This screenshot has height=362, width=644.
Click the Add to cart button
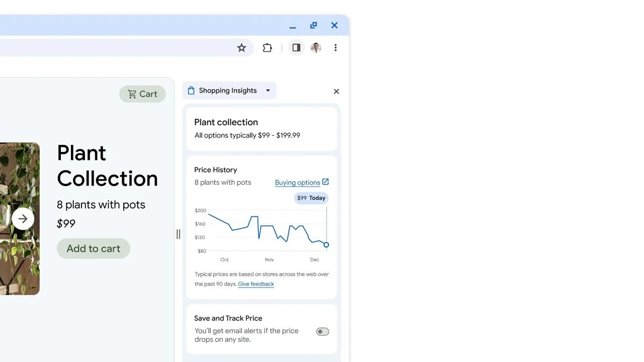(x=93, y=248)
